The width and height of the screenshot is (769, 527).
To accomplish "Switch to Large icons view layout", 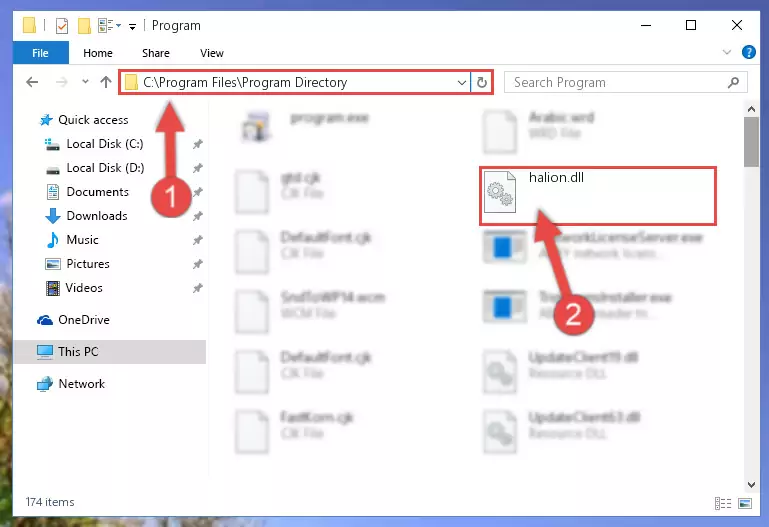I will pyautogui.click(x=744, y=503).
